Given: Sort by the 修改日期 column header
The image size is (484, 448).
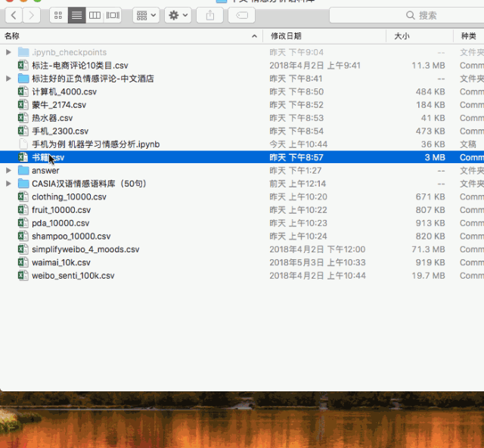Looking at the screenshot, I should click(x=286, y=36).
